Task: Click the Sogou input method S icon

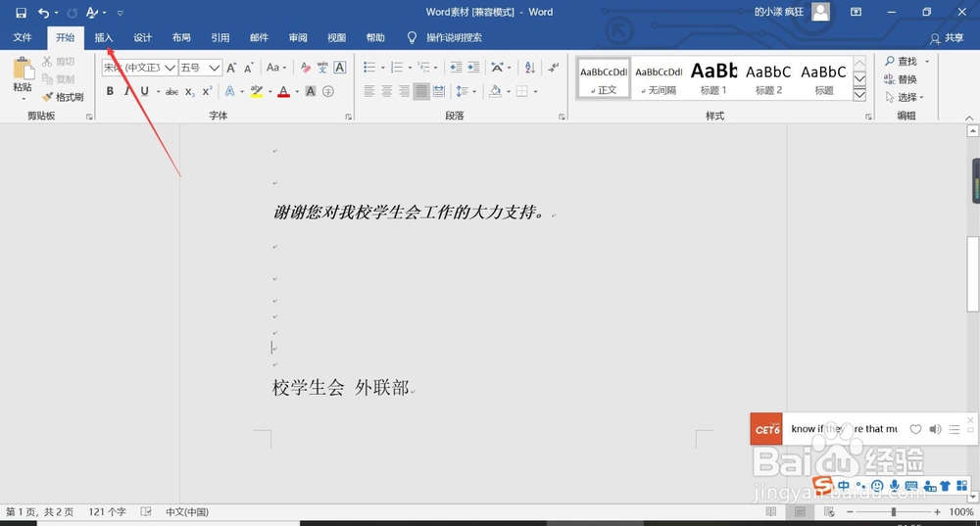Action: [822, 484]
